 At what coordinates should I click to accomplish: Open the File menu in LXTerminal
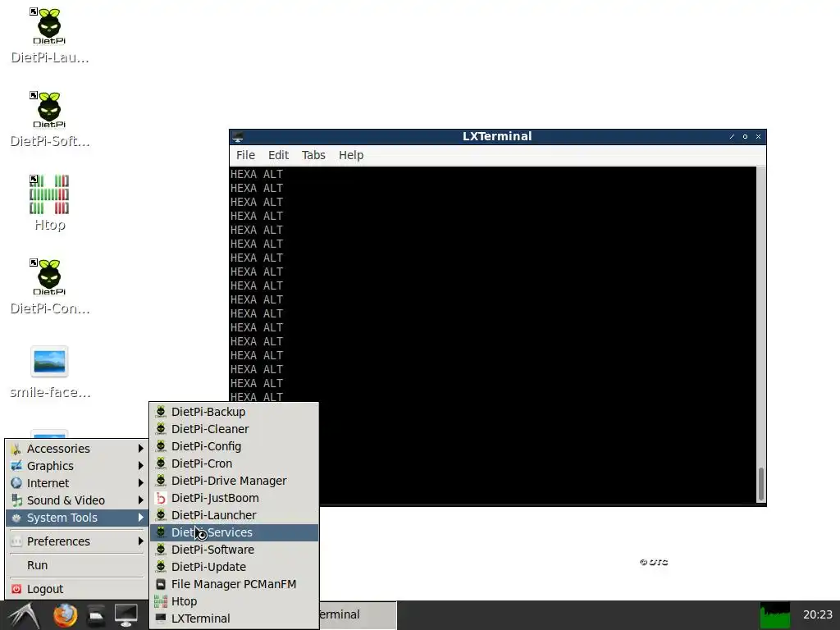point(245,155)
